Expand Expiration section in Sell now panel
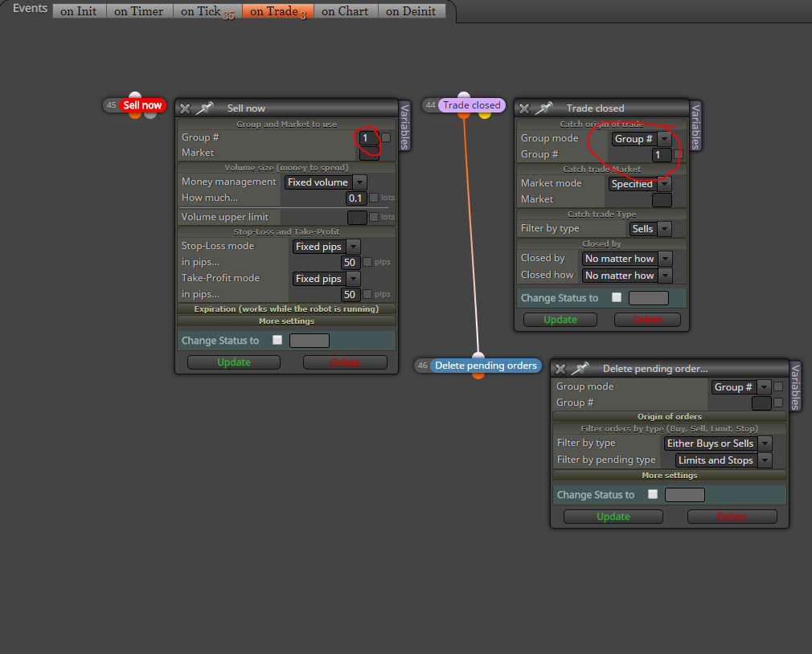 (286, 309)
